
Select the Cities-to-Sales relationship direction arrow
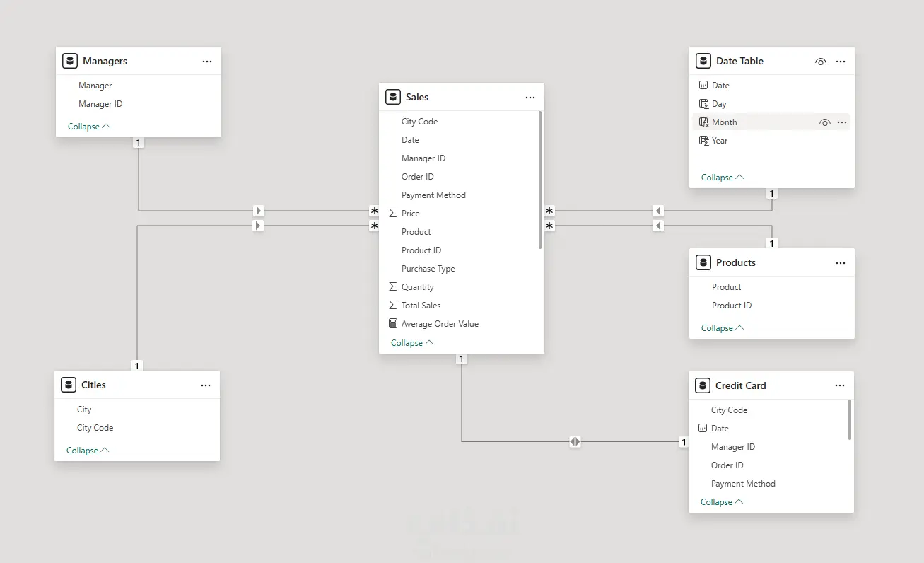pos(259,226)
